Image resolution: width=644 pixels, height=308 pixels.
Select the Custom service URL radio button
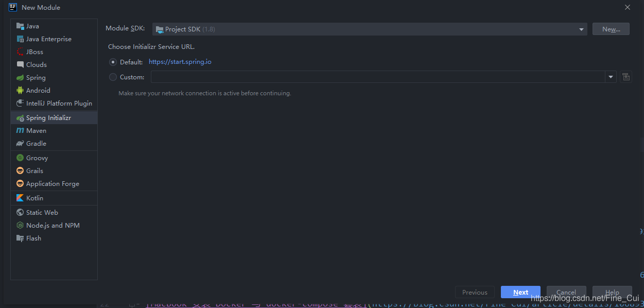coord(113,77)
